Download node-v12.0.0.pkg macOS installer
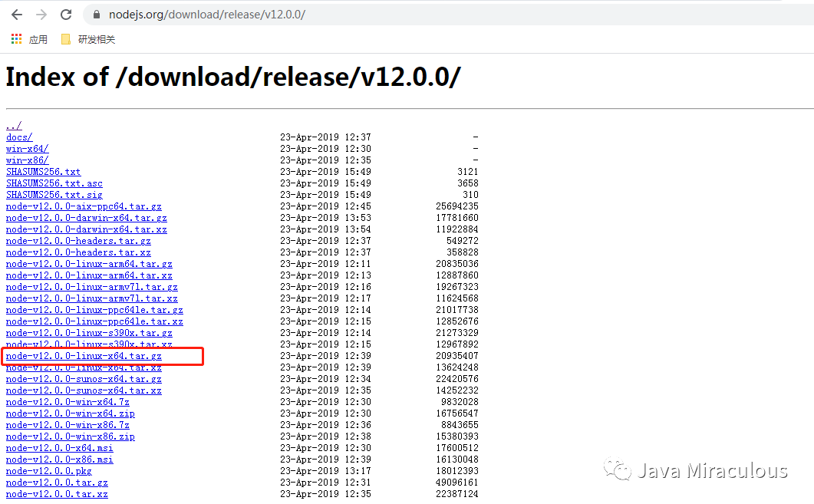Viewport: 814px width, 504px height. (49, 471)
